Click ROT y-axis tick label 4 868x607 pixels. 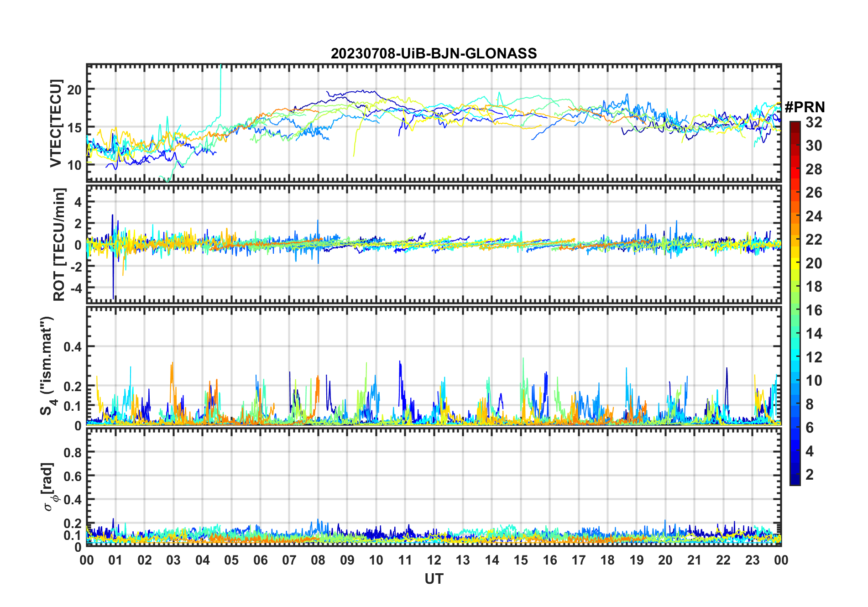pyautogui.click(x=78, y=202)
